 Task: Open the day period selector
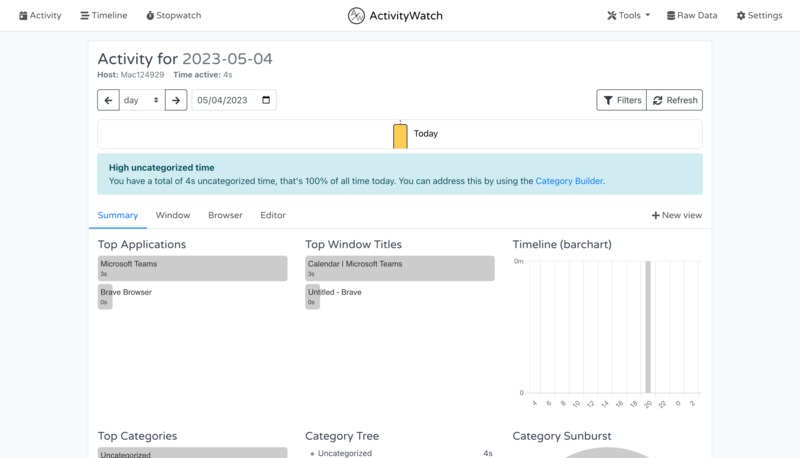142,100
